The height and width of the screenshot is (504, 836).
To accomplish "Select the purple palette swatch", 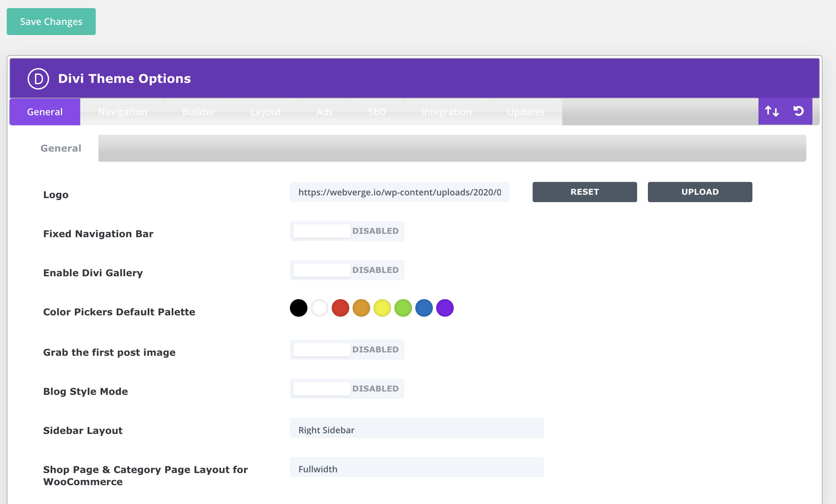I will coord(445,308).
